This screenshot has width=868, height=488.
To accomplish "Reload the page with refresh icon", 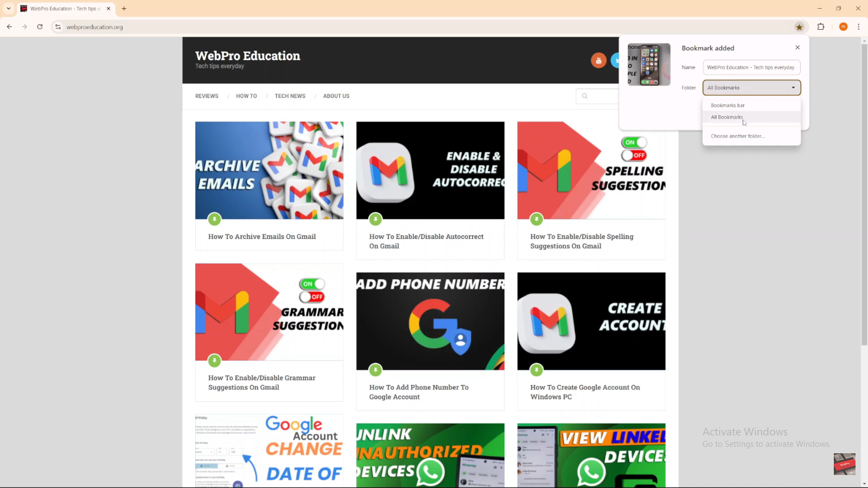I will pyautogui.click(x=40, y=27).
